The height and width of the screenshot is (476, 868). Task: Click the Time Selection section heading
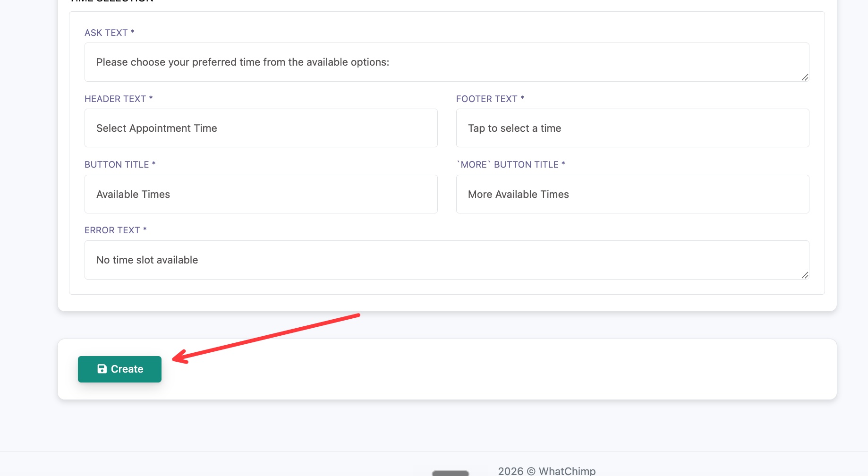[x=111, y=1]
